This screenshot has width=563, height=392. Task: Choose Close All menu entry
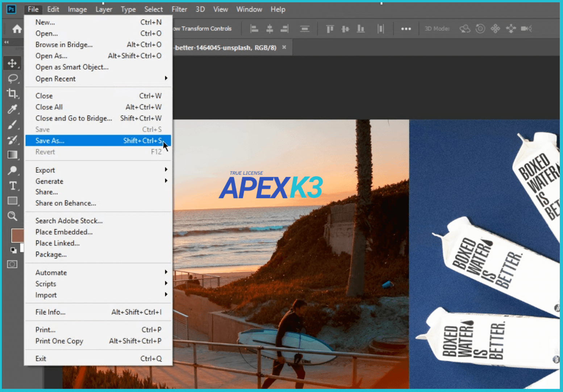click(98, 107)
